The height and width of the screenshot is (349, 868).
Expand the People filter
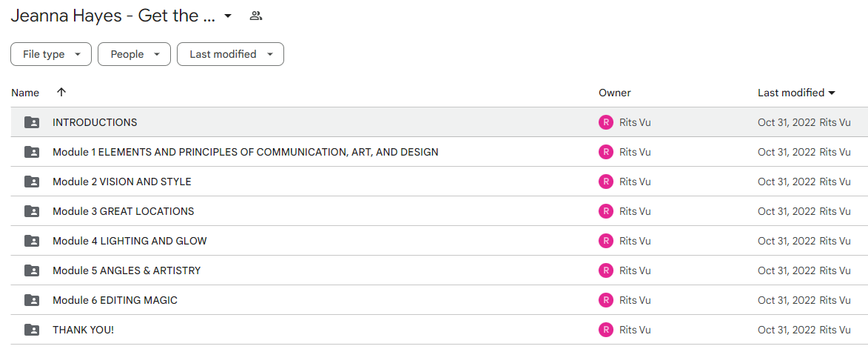point(134,54)
